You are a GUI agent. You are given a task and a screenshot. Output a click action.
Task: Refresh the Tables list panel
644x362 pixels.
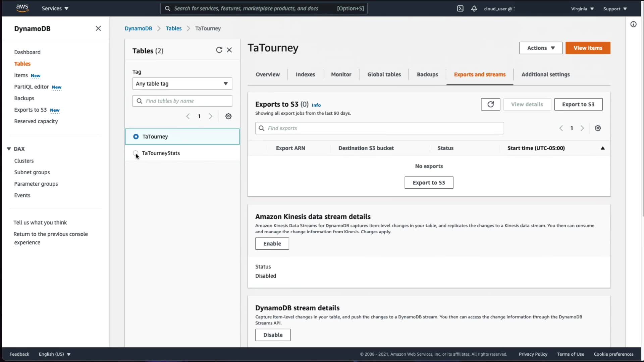pos(219,50)
